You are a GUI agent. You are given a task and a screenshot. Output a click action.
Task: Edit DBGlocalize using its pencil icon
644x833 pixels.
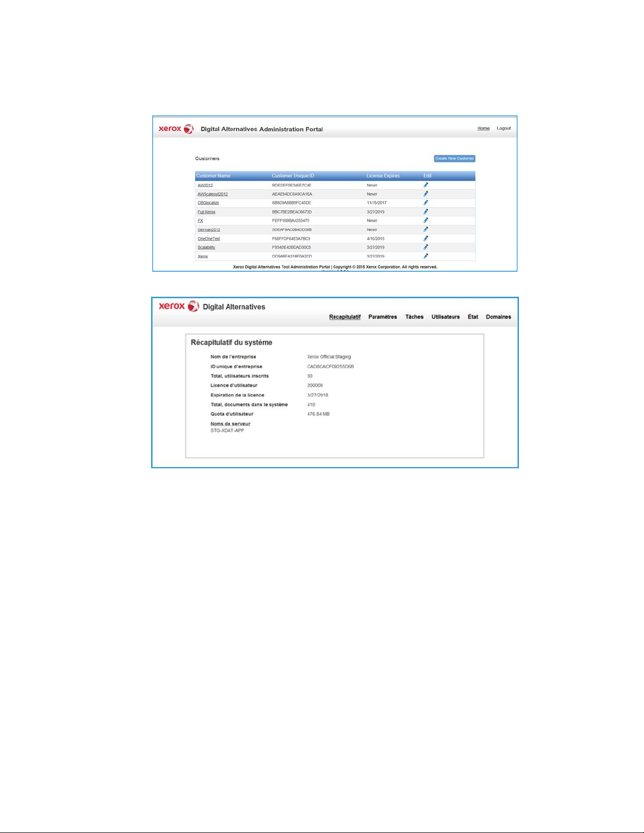tap(426, 203)
